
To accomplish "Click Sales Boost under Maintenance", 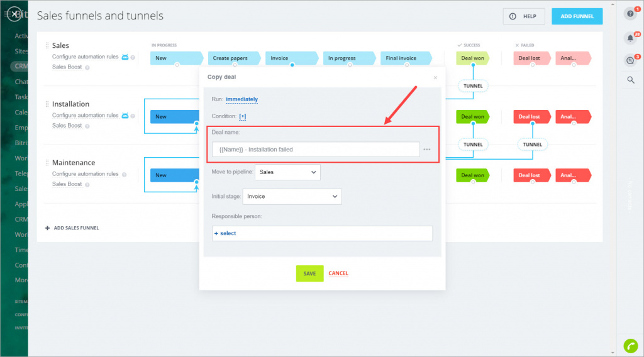I will pos(67,184).
